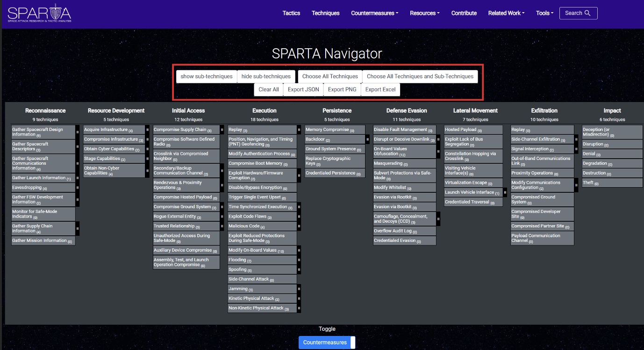Open the Resources dropdown menu

tap(425, 13)
